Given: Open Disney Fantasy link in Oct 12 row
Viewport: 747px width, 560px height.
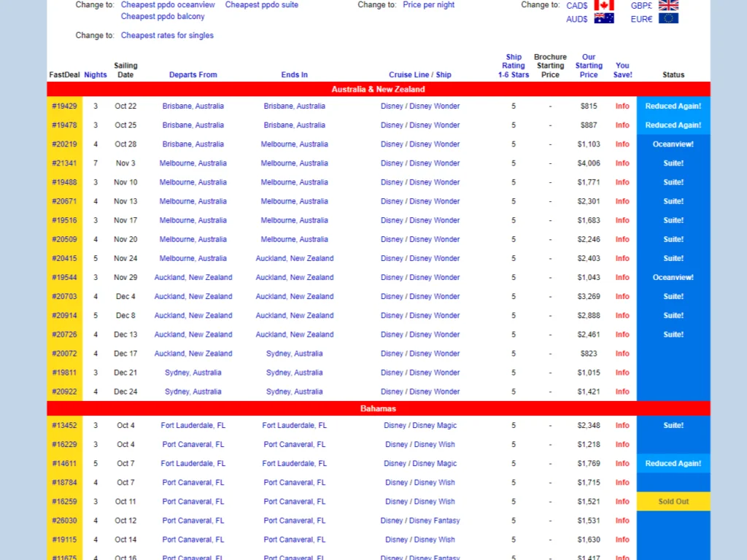Looking at the screenshot, I should [x=435, y=521].
